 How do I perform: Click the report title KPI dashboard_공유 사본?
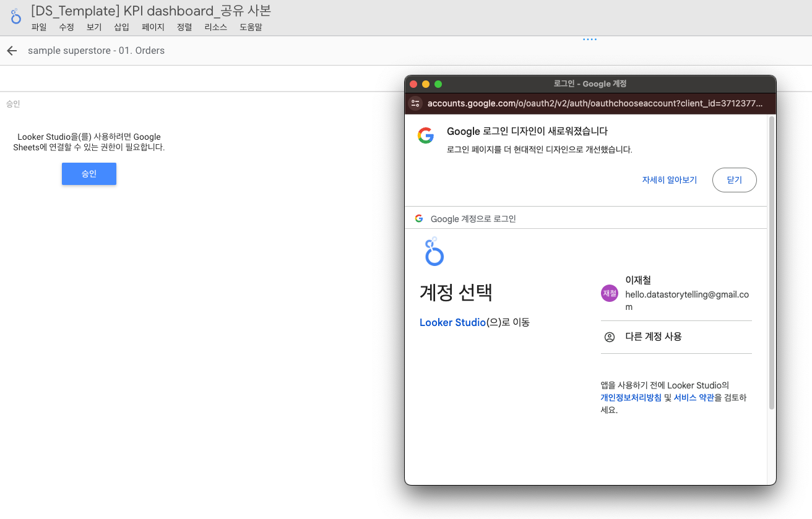pyautogui.click(x=151, y=11)
